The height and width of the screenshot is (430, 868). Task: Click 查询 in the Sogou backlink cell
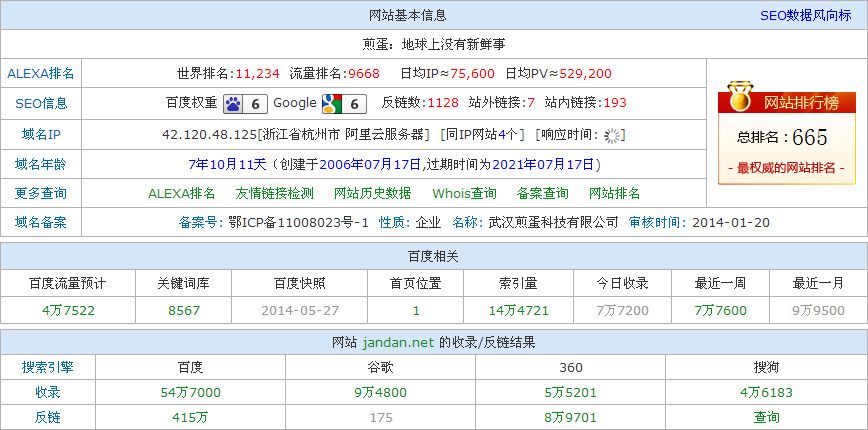point(767,417)
